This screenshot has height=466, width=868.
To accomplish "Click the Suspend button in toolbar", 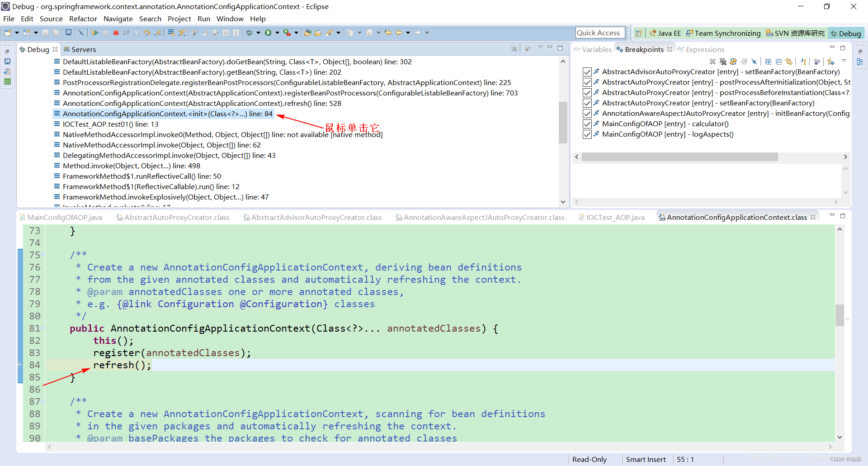I will coord(105,33).
